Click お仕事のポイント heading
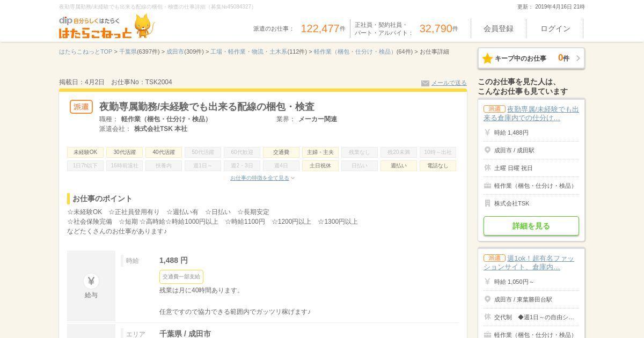Screen dimensions: 644x338 (x=102, y=199)
